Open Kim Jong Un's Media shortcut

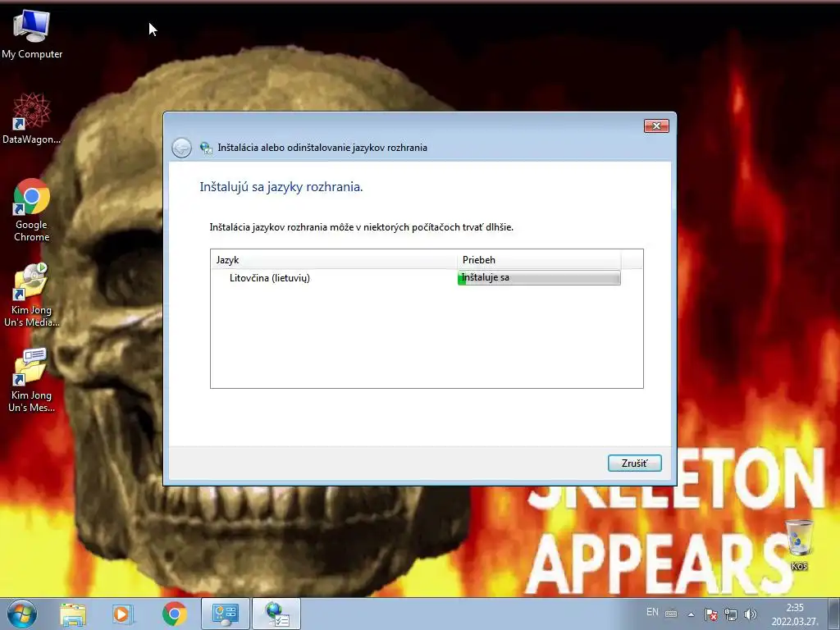(x=32, y=294)
